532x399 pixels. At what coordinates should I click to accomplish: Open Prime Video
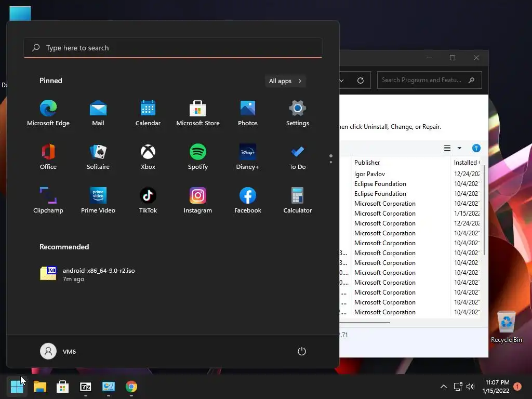[x=98, y=200]
